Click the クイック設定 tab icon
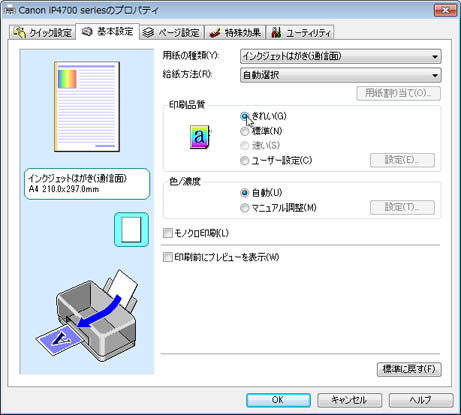The image size is (461, 415). 20,32
